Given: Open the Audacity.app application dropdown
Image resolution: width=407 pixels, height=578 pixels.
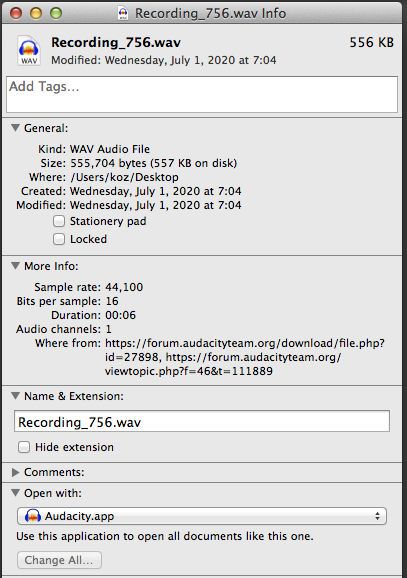Looking at the screenshot, I should tap(202, 516).
